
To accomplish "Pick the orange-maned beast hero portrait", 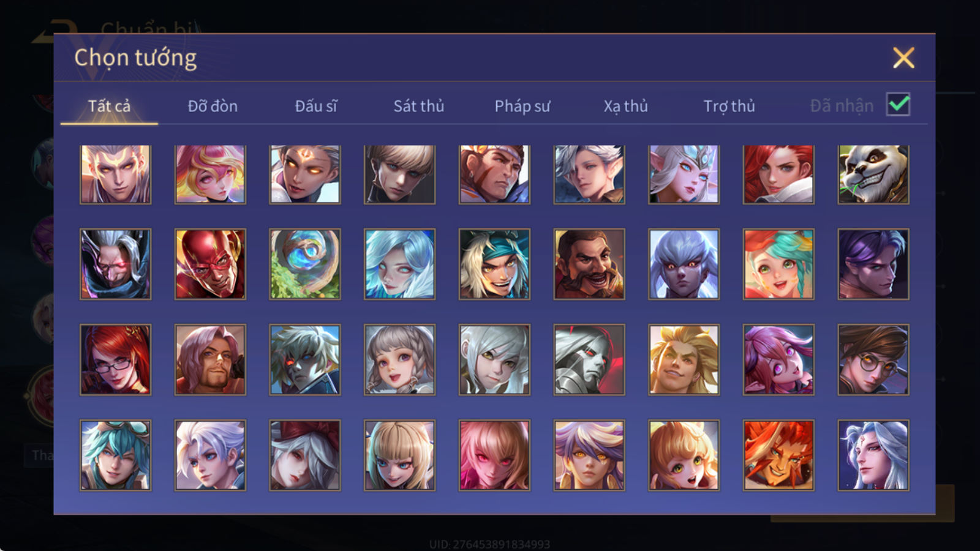I will tap(778, 455).
